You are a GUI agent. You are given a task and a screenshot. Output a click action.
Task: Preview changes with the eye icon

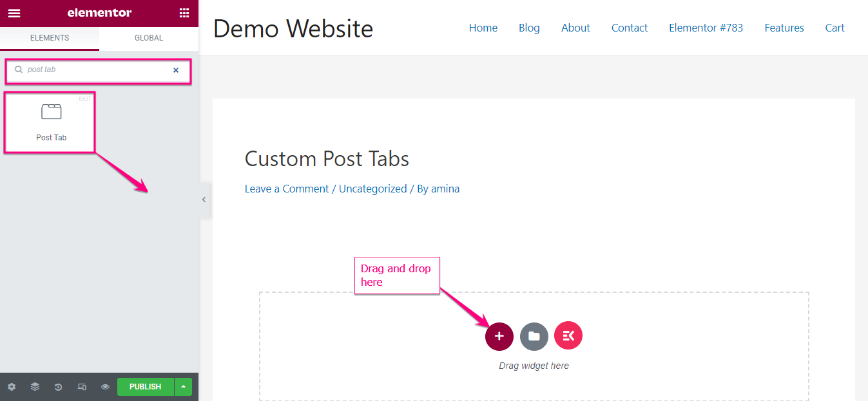[x=104, y=386]
